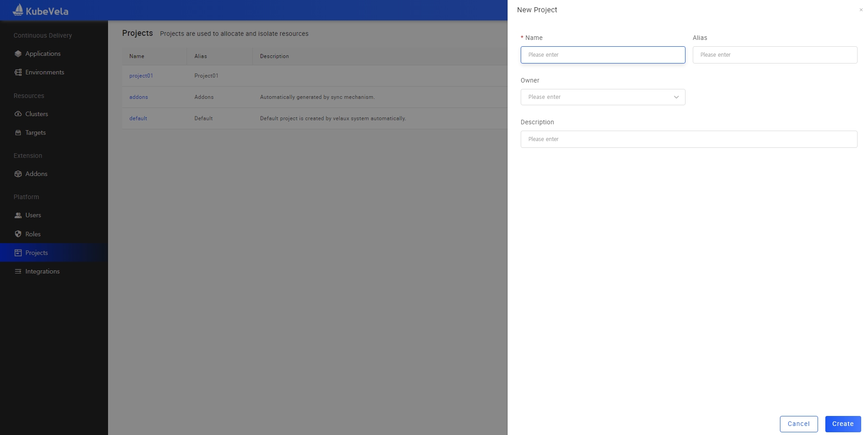Screen dimensions: 868x435
Task: Click the Roles shield icon
Action: tap(18, 234)
